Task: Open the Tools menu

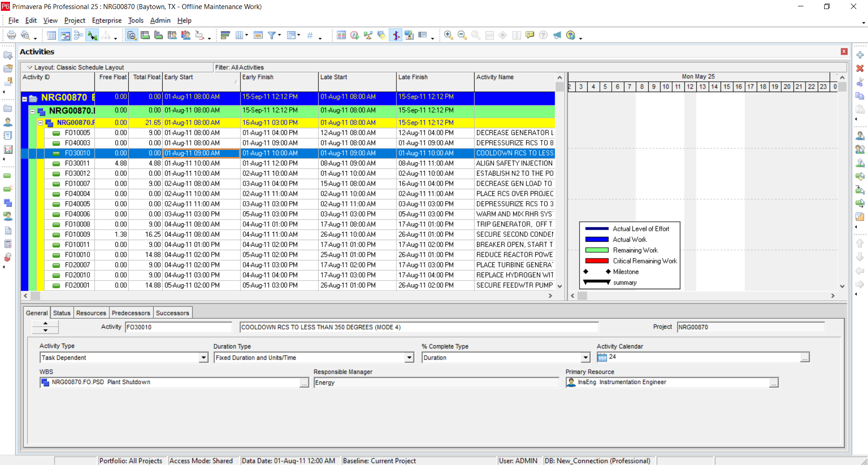Action: [x=136, y=20]
